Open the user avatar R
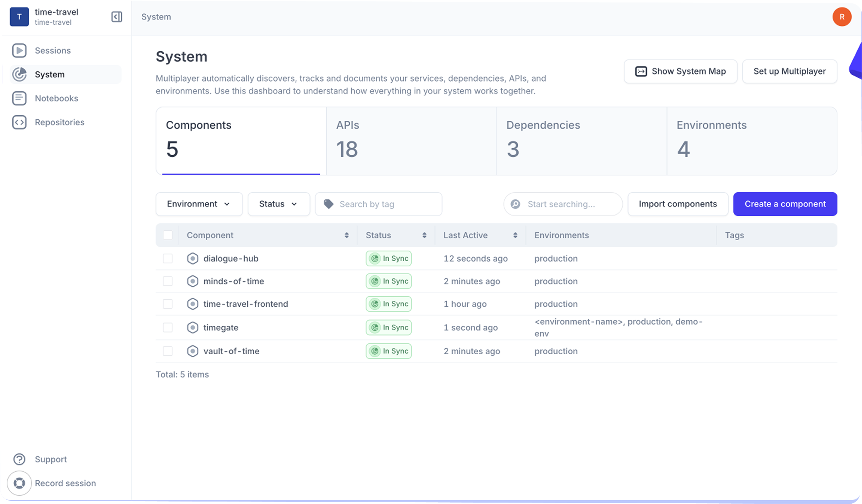 click(842, 17)
